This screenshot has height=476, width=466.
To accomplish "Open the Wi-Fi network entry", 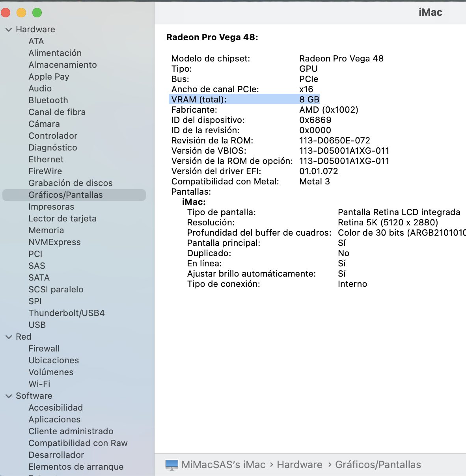I will point(39,384).
